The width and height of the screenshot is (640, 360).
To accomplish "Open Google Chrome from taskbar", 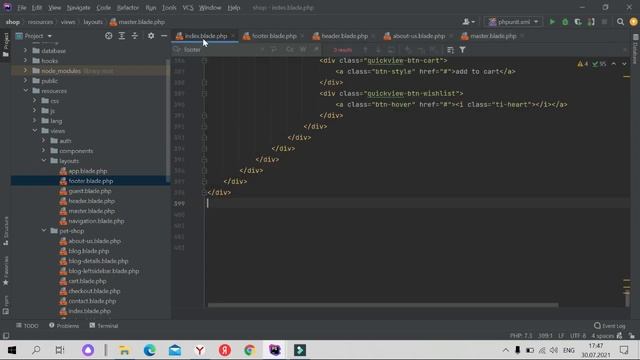I will click(250, 350).
